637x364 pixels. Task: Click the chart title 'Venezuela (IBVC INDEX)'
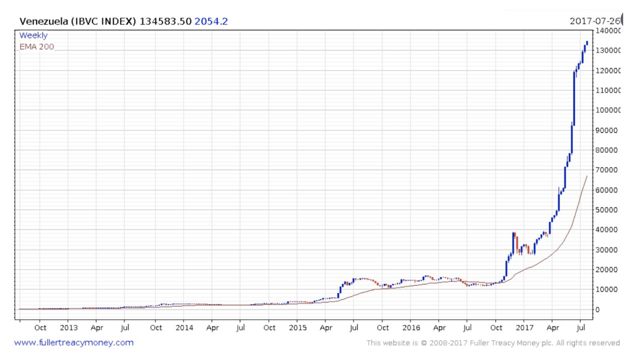[78, 21]
